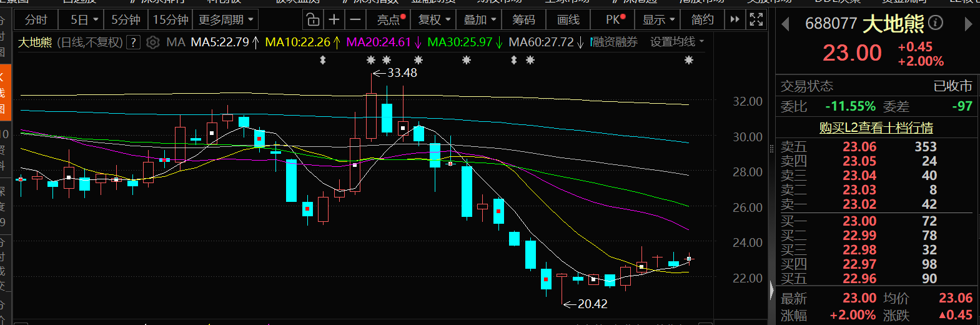
Task: Switch to 5分钟 period
Action: pos(126,20)
